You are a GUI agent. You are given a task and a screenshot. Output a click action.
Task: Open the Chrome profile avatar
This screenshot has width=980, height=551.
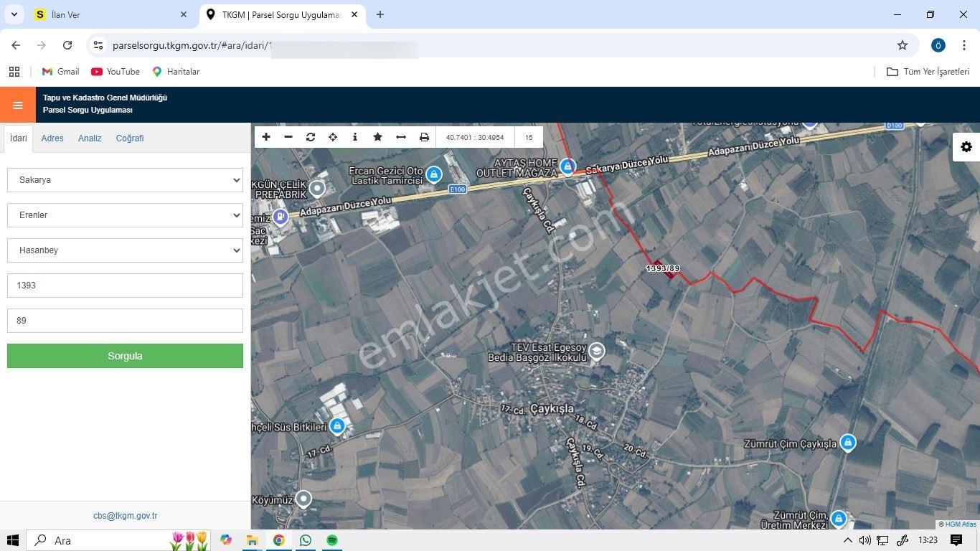pyautogui.click(x=938, y=45)
